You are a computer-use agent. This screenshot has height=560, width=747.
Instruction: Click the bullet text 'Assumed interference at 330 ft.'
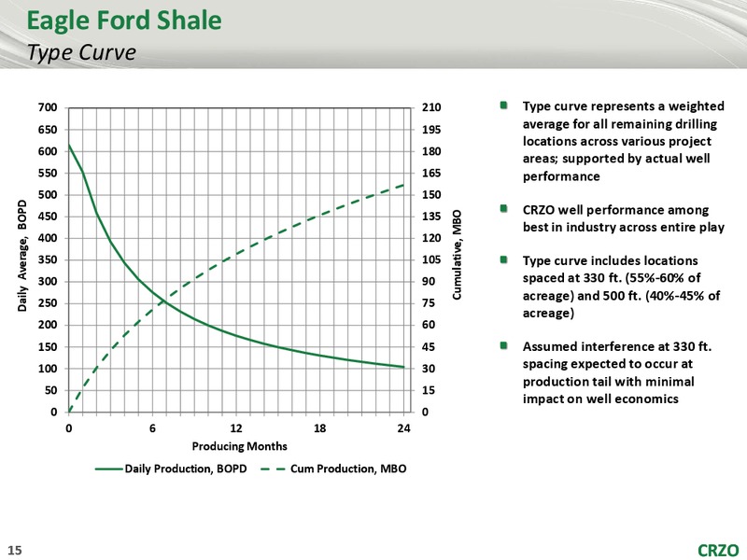617,346
